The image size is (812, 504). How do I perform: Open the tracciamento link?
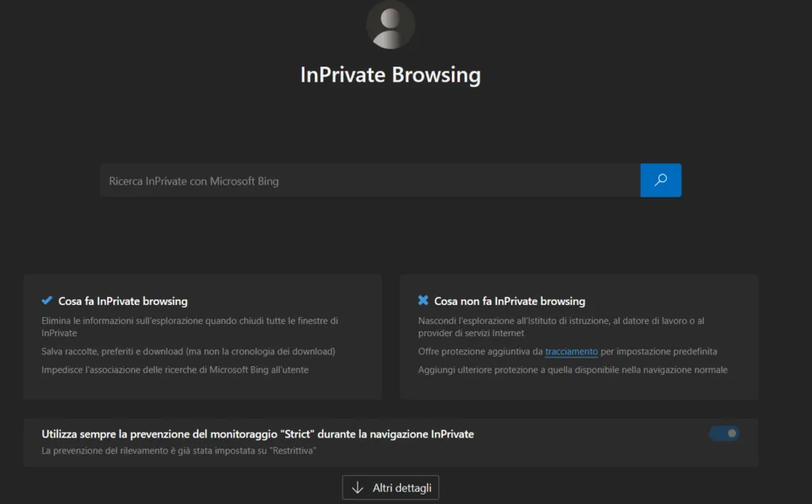click(571, 351)
